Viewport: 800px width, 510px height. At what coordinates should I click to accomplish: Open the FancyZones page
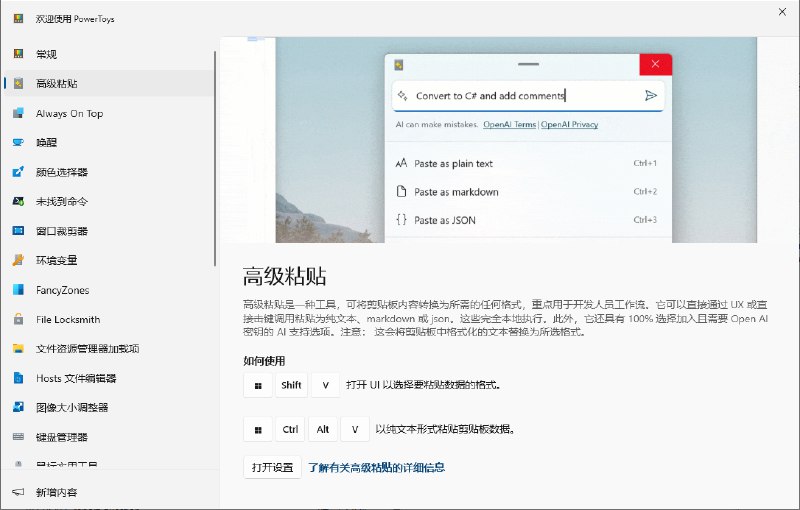click(x=109, y=290)
